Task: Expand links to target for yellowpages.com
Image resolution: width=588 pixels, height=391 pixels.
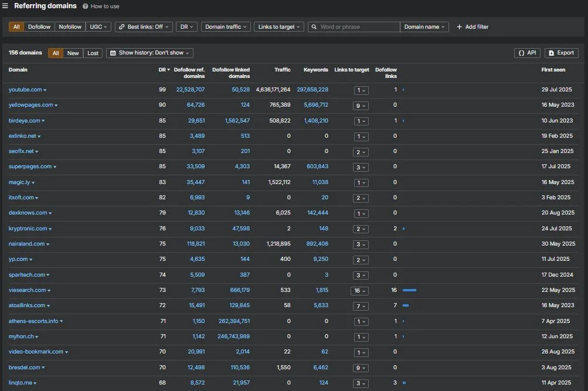Action: 361,106
